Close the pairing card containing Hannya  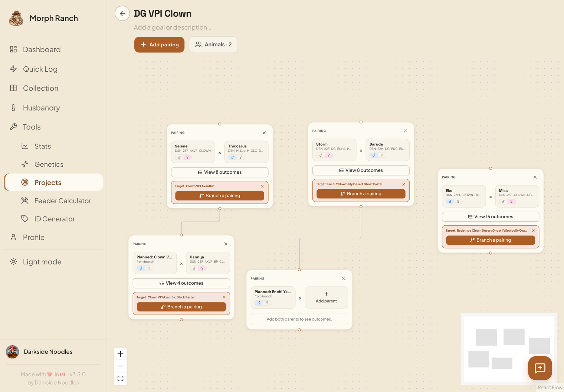pyautogui.click(x=226, y=244)
